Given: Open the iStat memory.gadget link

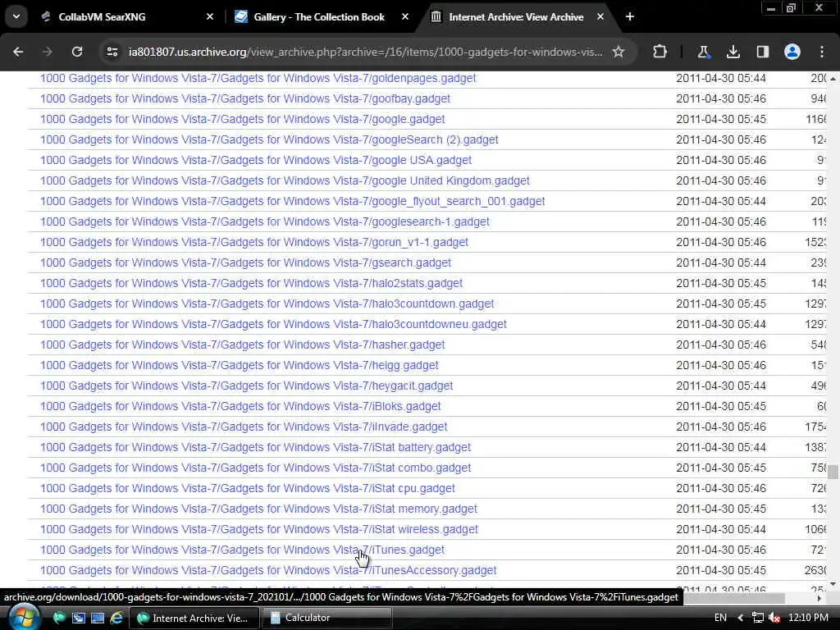Looking at the screenshot, I should (258, 509).
